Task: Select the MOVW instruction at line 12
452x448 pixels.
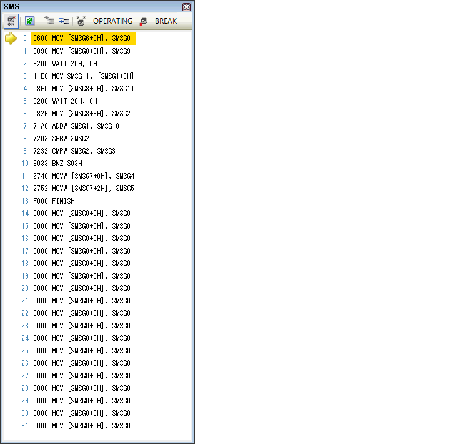Action: coord(83,188)
